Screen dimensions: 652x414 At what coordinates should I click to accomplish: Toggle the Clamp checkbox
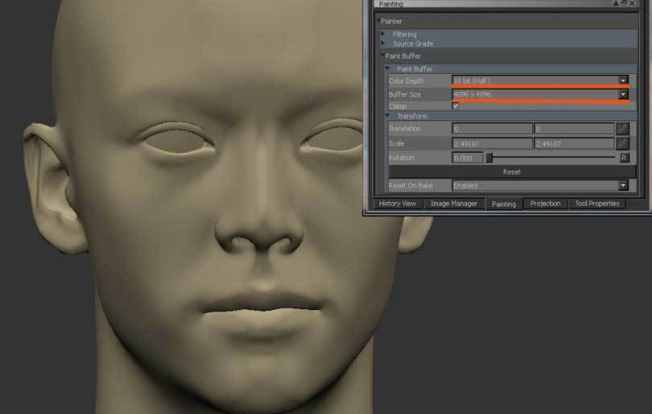click(x=456, y=106)
